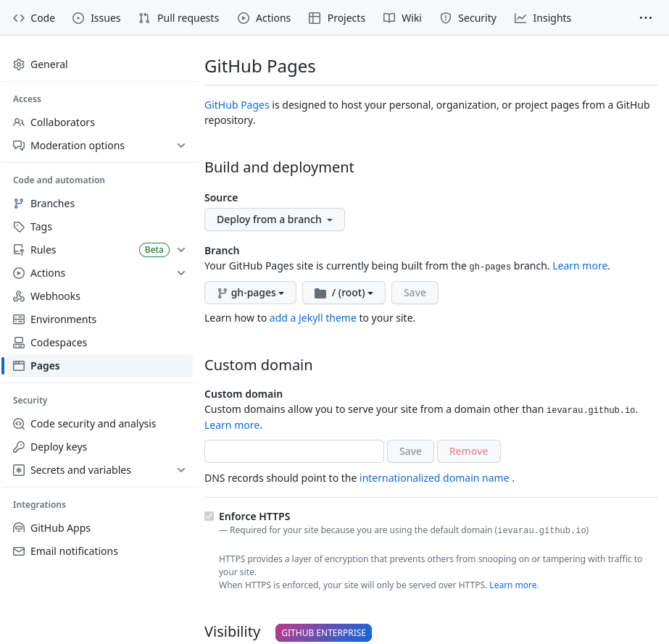Click the Projects table icon in top nav
The width and height of the screenshot is (669, 644).
pos(315,18)
